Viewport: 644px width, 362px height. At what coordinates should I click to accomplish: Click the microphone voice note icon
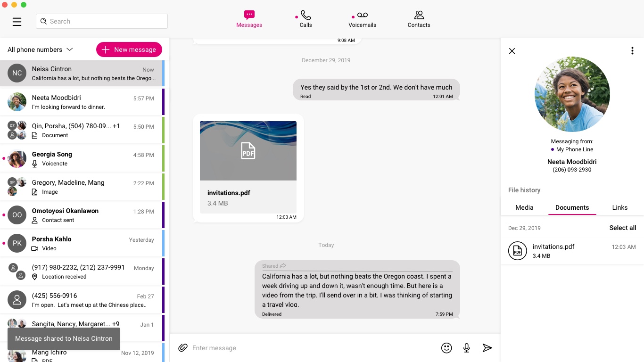point(466,348)
